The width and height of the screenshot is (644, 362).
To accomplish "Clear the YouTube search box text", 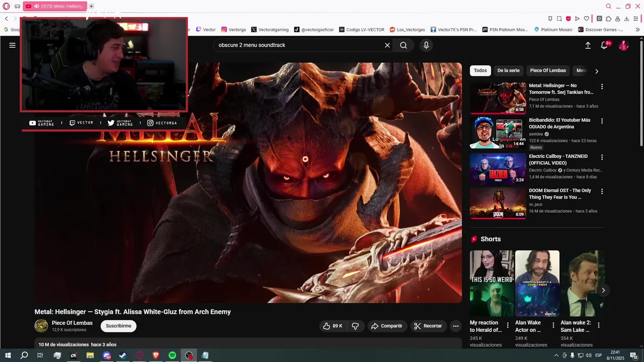I will (387, 45).
